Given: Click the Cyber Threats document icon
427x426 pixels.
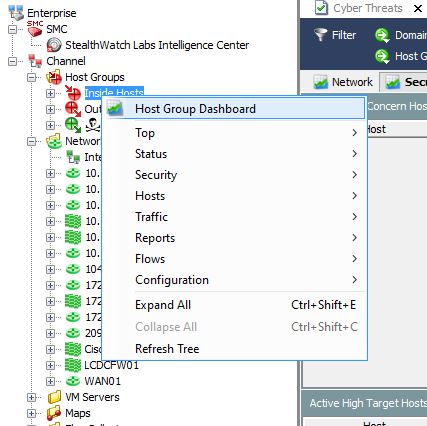Looking at the screenshot, I should (321, 8).
